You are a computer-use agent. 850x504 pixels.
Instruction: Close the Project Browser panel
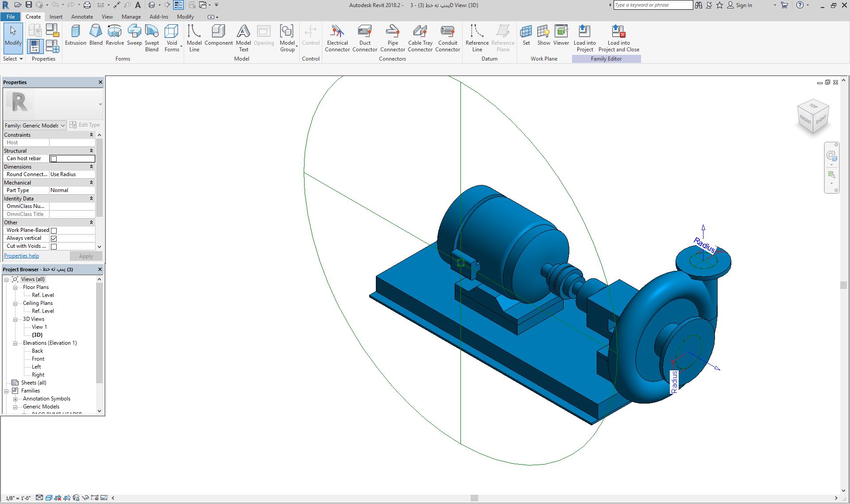tap(100, 269)
